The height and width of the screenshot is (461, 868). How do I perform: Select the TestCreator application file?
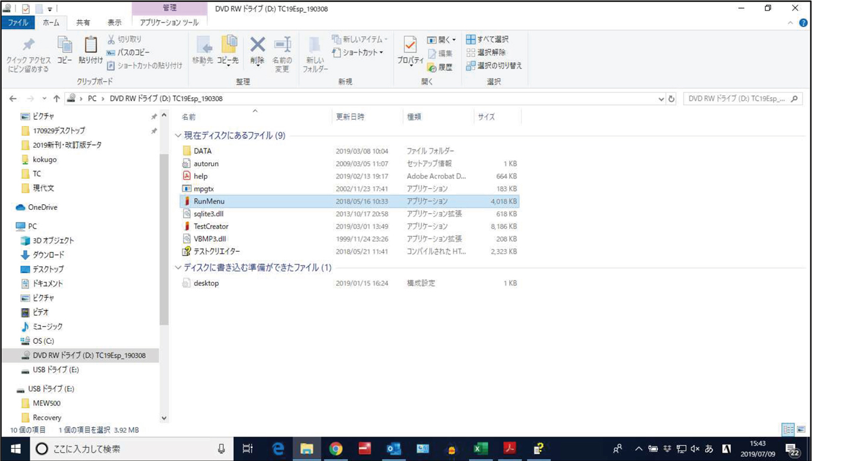click(211, 226)
